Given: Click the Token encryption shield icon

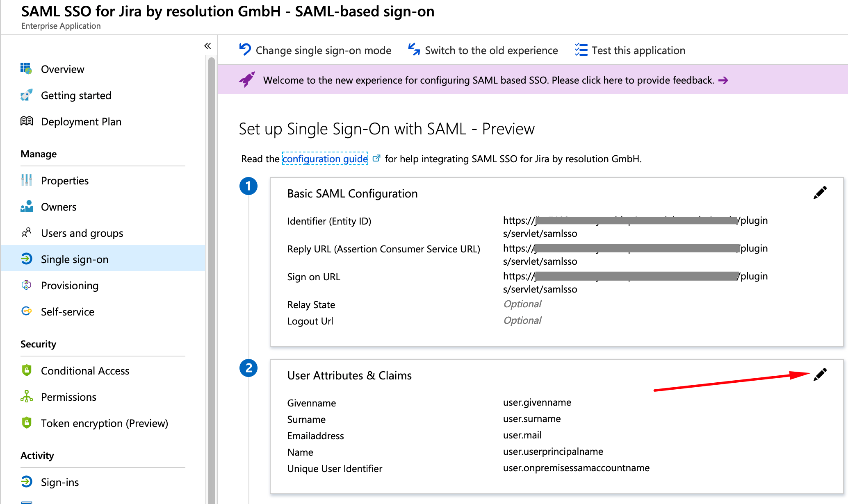Looking at the screenshot, I should tap(27, 422).
